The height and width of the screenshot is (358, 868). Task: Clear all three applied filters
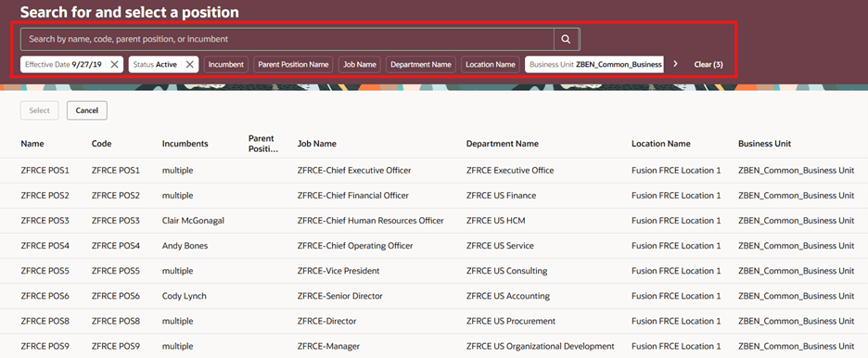tap(708, 64)
